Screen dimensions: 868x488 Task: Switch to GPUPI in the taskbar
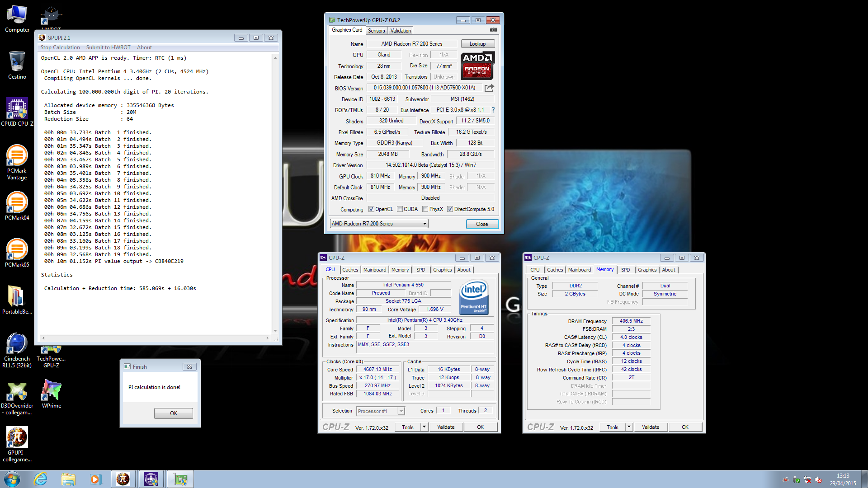pyautogui.click(x=123, y=479)
